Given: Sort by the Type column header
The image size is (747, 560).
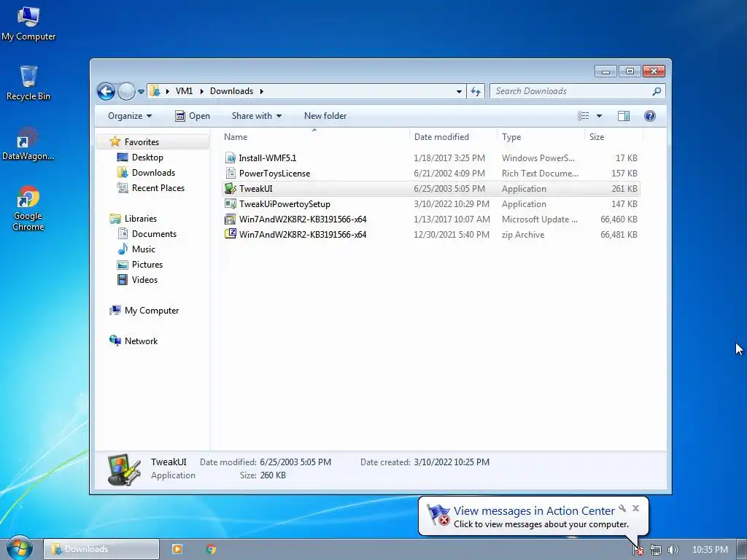Looking at the screenshot, I should click(x=541, y=136).
